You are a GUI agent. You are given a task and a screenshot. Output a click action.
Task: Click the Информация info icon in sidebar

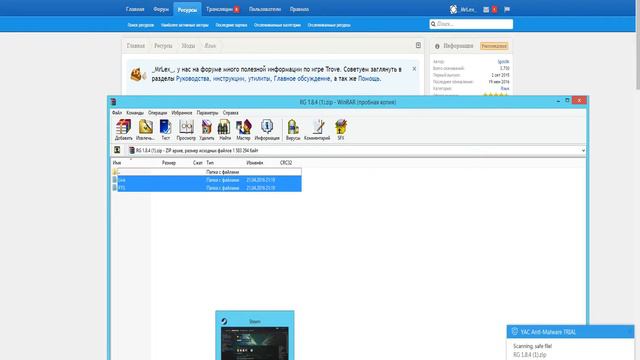click(437, 46)
